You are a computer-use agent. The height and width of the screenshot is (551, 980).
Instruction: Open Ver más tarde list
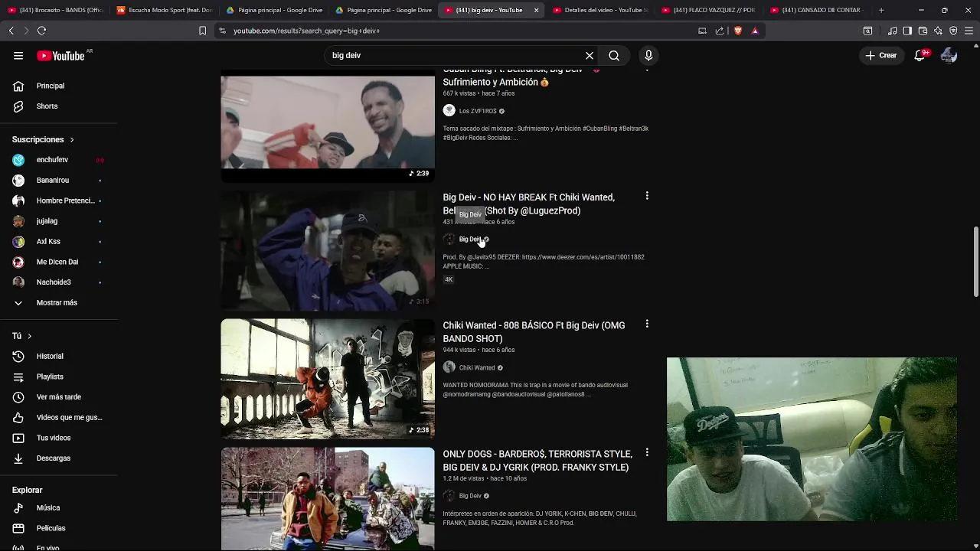[x=59, y=397]
